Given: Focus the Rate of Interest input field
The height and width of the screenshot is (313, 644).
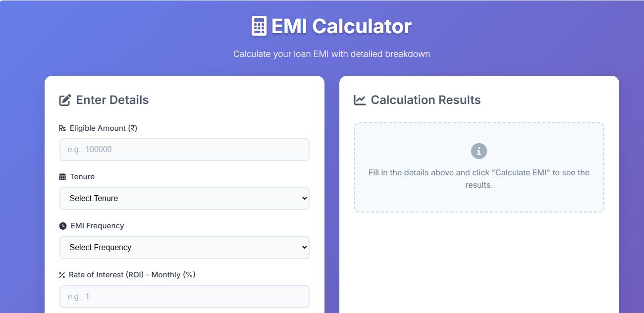Looking at the screenshot, I should (x=184, y=297).
